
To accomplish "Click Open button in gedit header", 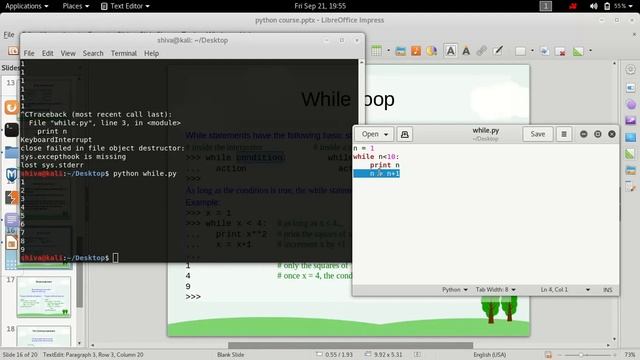I will pos(370,134).
